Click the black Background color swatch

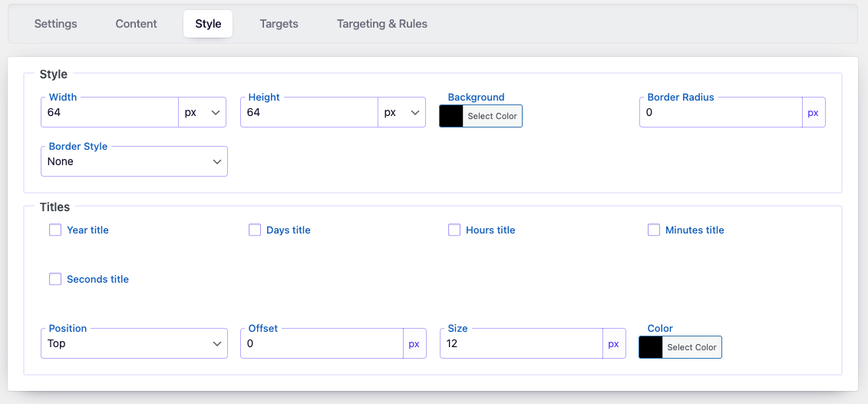tap(451, 116)
